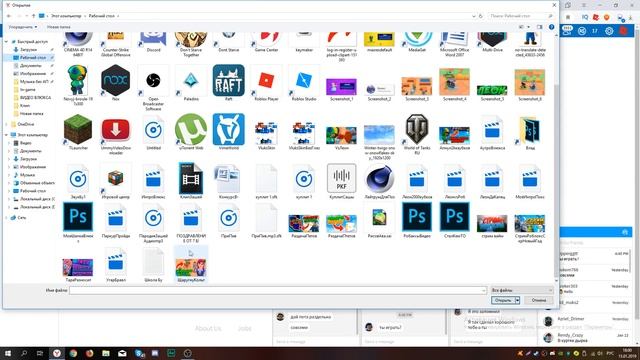The width and height of the screenshot is (640, 360).
Task: Toggle the preview pane icon
Action: 540,27
